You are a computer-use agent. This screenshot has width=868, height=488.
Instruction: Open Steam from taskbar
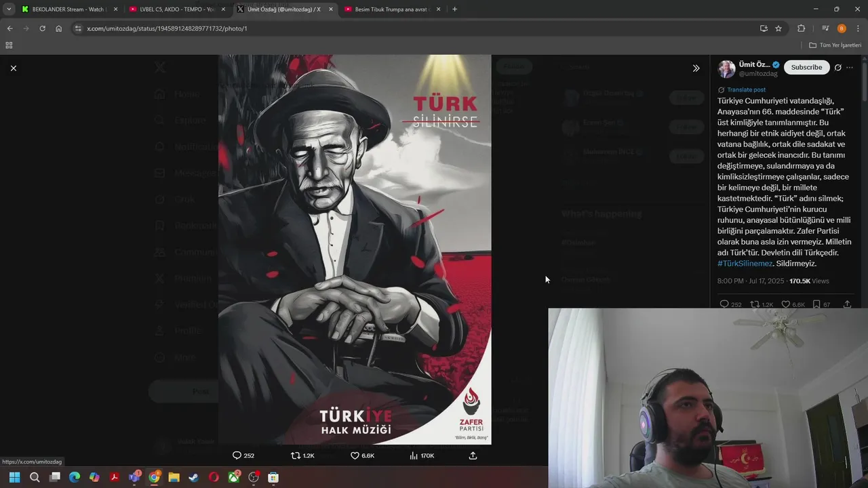coord(194,477)
